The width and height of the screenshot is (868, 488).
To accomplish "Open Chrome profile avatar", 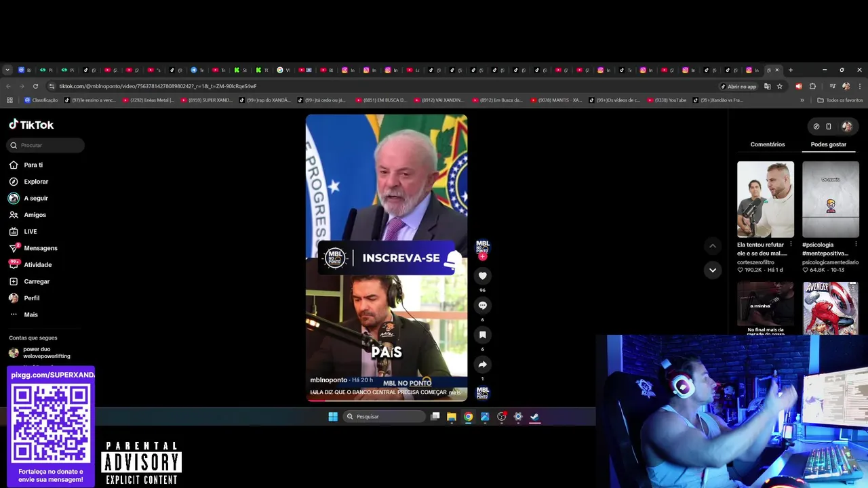I will click(846, 86).
